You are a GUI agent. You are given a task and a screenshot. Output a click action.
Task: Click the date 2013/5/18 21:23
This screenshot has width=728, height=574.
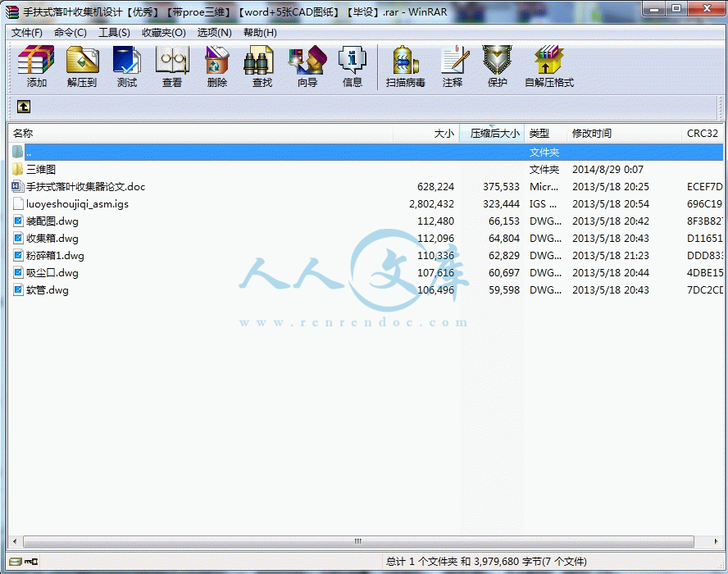[x=611, y=255]
